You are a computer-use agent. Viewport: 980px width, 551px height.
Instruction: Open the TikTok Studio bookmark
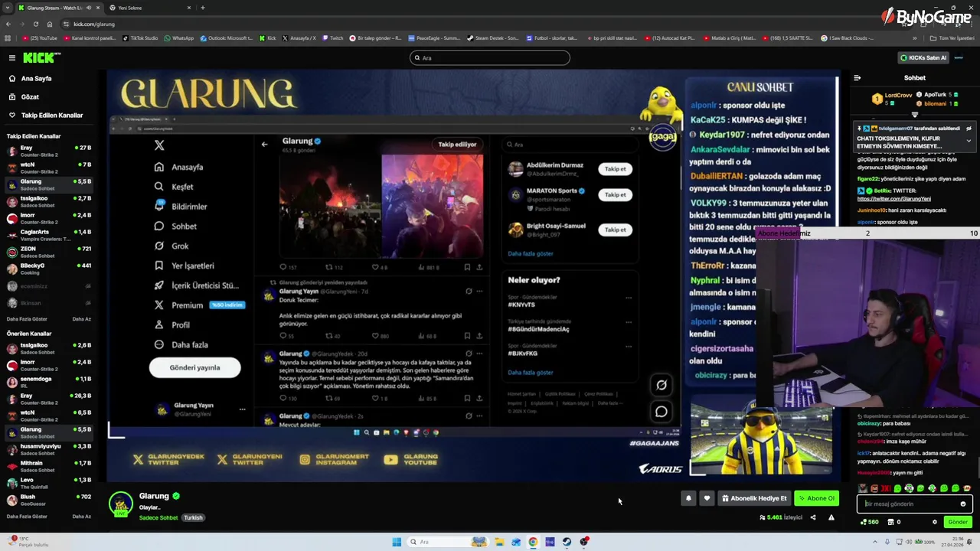coord(140,38)
